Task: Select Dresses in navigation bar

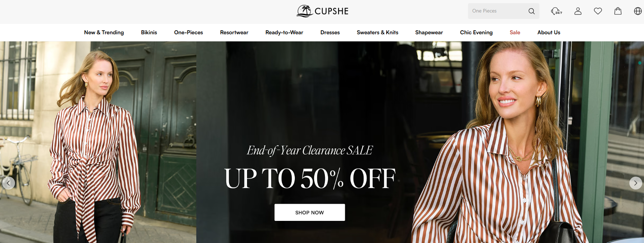Action: point(330,32)
